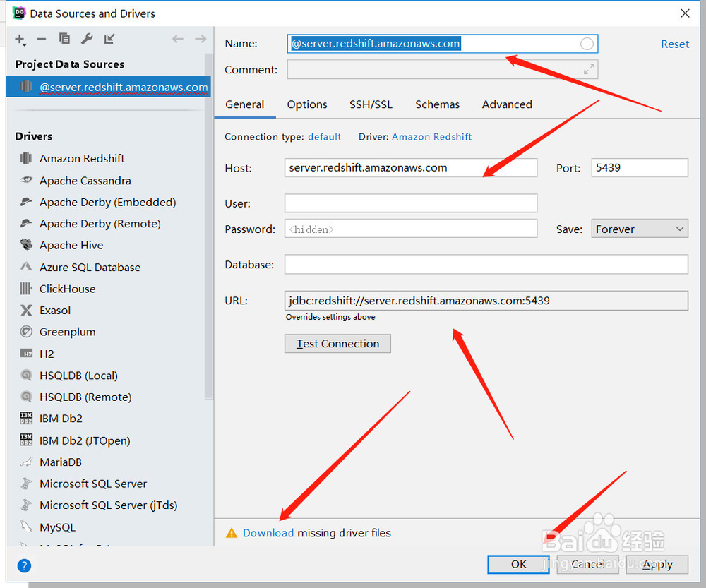Click the make global import icon
The width and height of the screenshot is (706, 588).
click(109, 39)
